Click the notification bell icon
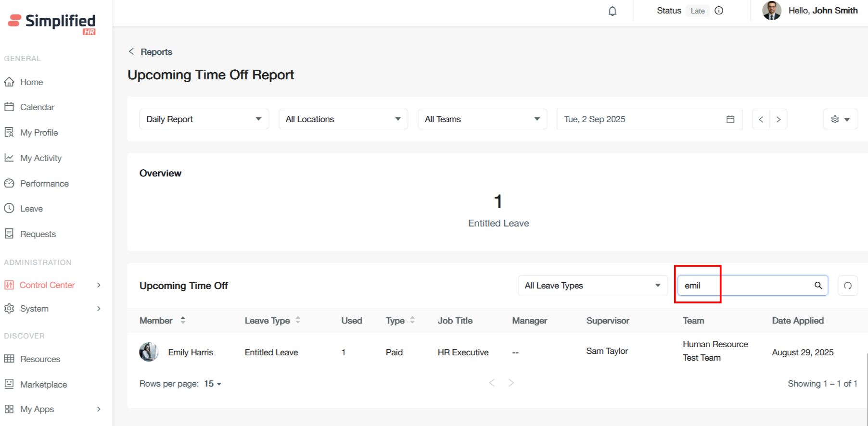The width and height of the screenshot is (868, 426). pos(612,11)
